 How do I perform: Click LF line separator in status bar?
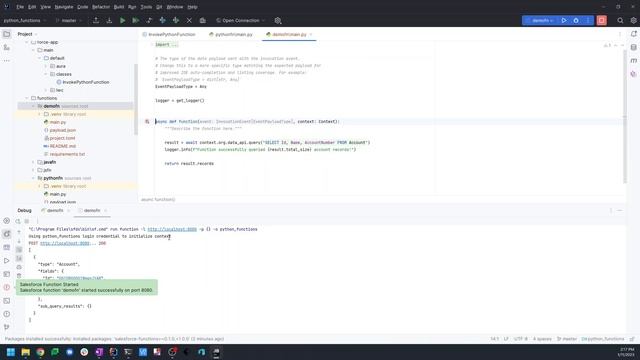click(x=506, y=339)
